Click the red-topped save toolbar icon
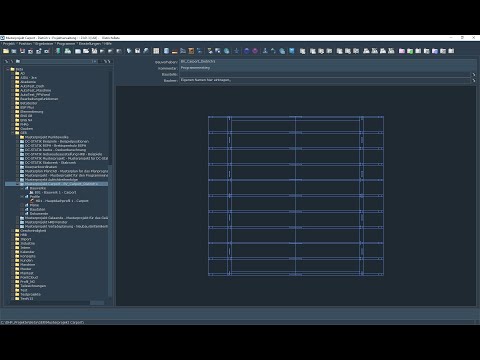Screen dimensions: 480x360 point(22,51)
